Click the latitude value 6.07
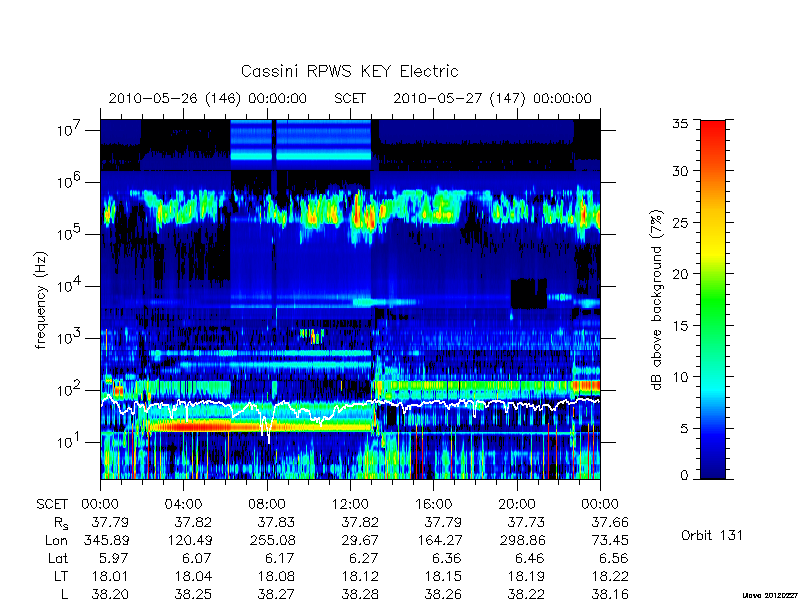This screenshot has height=600, width=800. click(x=197, y=559)
